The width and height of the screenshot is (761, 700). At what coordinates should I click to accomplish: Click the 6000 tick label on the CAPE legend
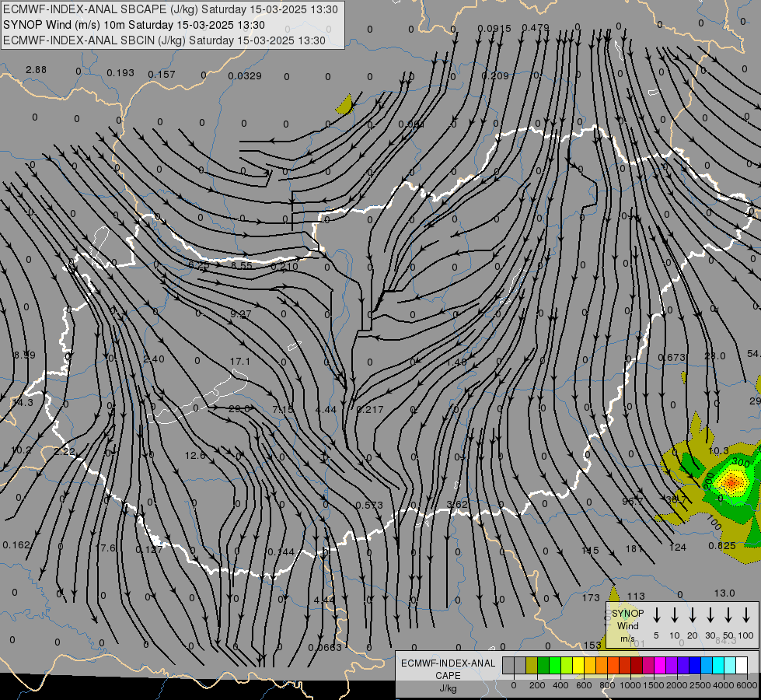point(746,685)
